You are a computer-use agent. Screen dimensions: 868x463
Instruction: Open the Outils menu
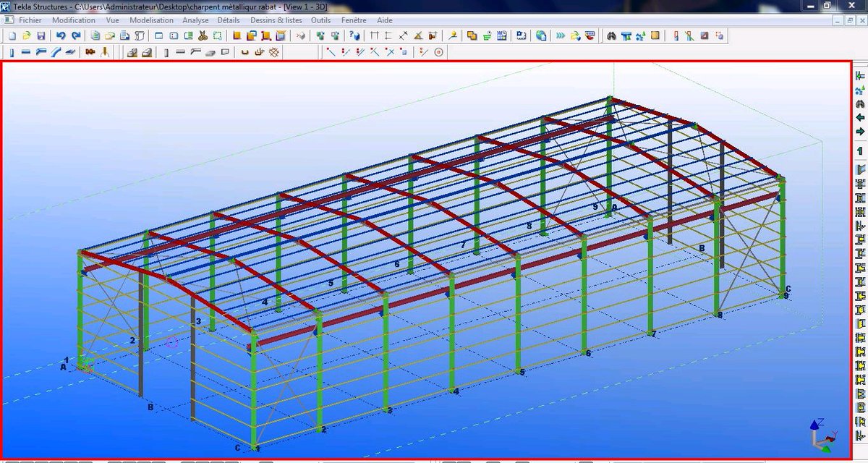pos(320,20)
